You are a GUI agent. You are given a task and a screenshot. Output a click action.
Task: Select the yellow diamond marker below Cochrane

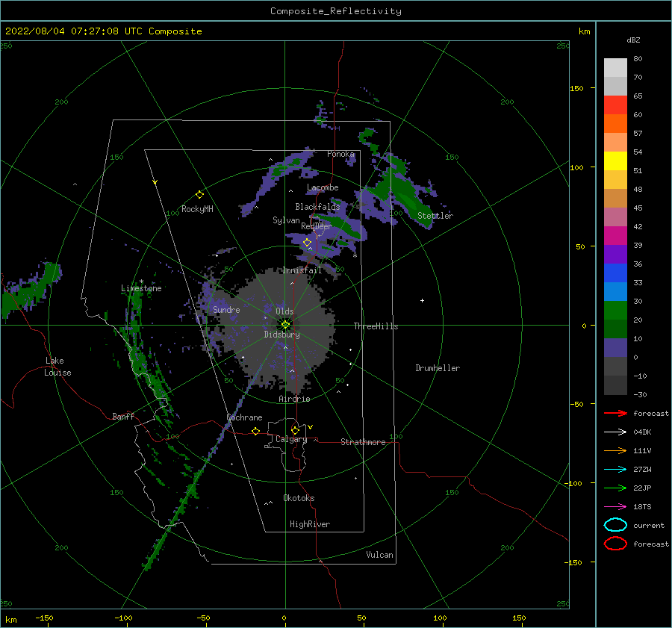(x=255, y=431)
